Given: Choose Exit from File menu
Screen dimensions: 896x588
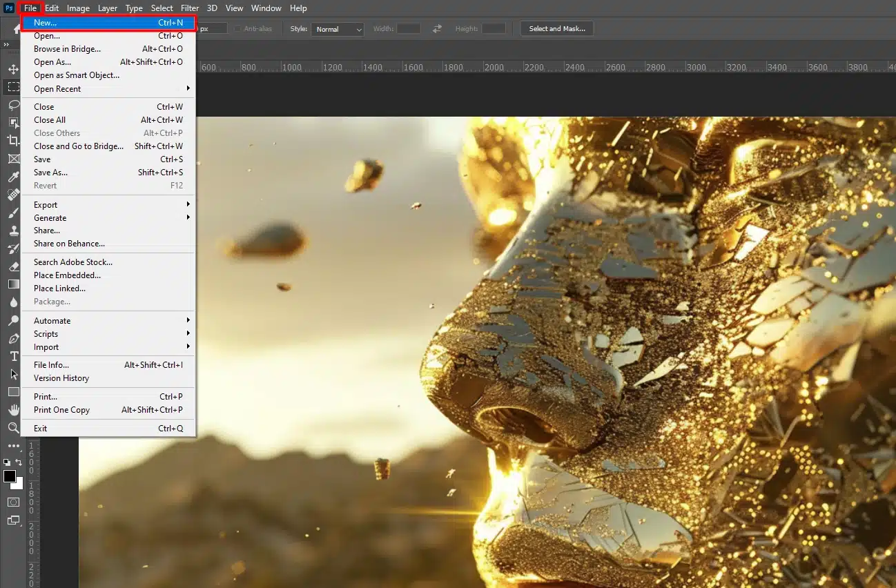Looking at the screenshot, I should pos(108,429).
